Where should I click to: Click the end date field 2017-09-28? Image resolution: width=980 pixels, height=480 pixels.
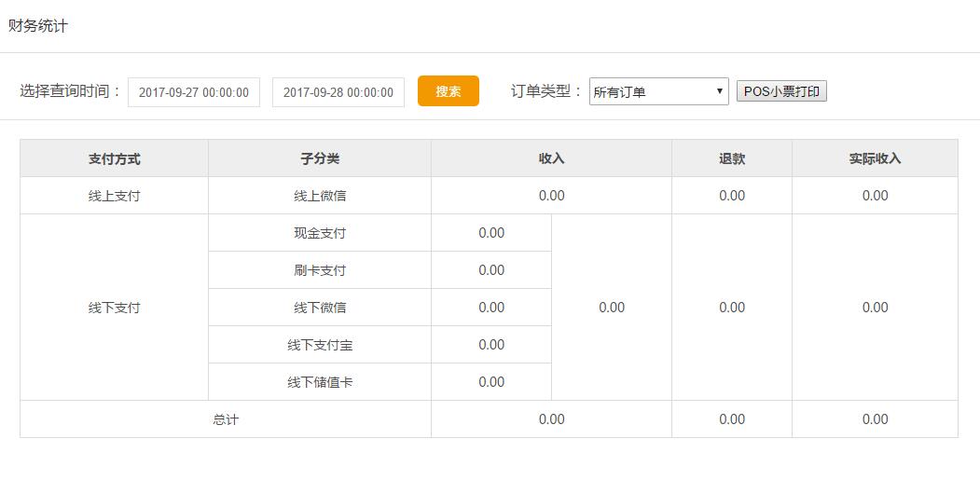point(338,92)
